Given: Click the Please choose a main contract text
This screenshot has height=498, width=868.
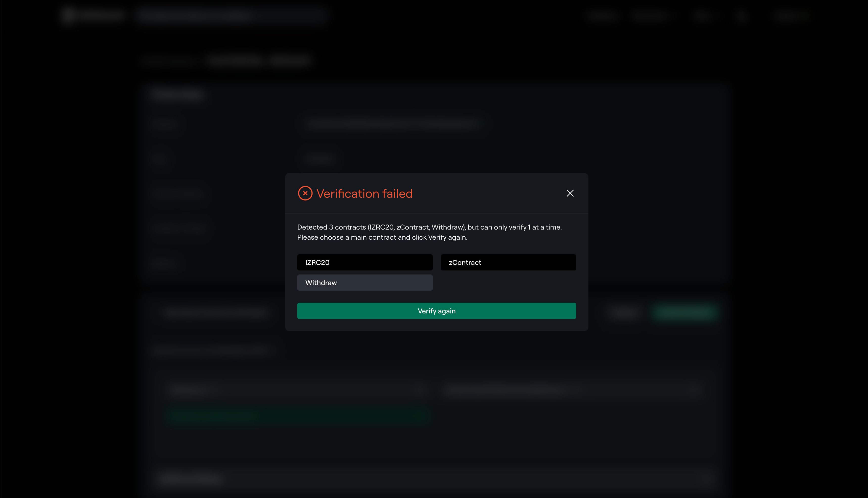Looking at the screenshot, I should pyautogui.click(x=382, y=237).
